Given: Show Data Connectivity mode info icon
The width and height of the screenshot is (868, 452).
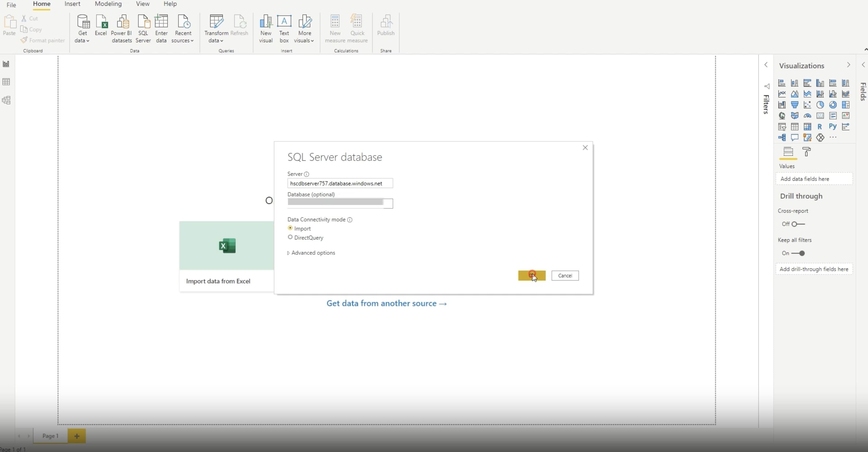Looking at the screenshot, I should (350, 220).
